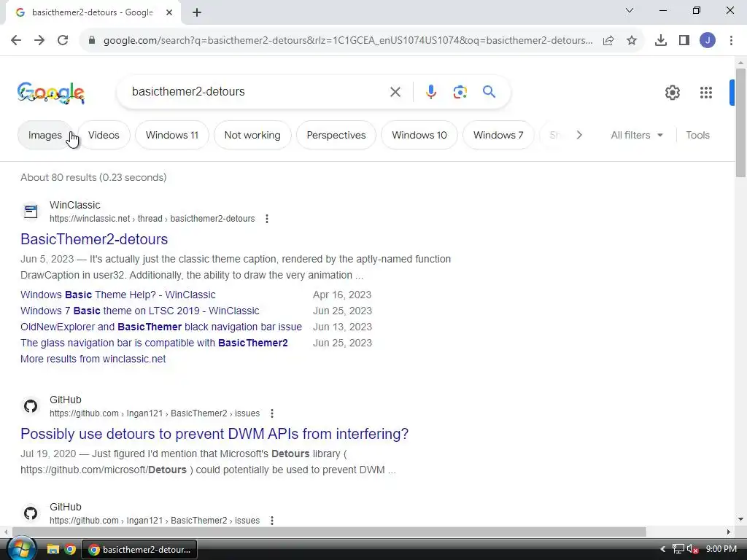Click the winclassic.net thread URL breadcrumb
This screenshot has width=747, height=560.
coord(152,219)
